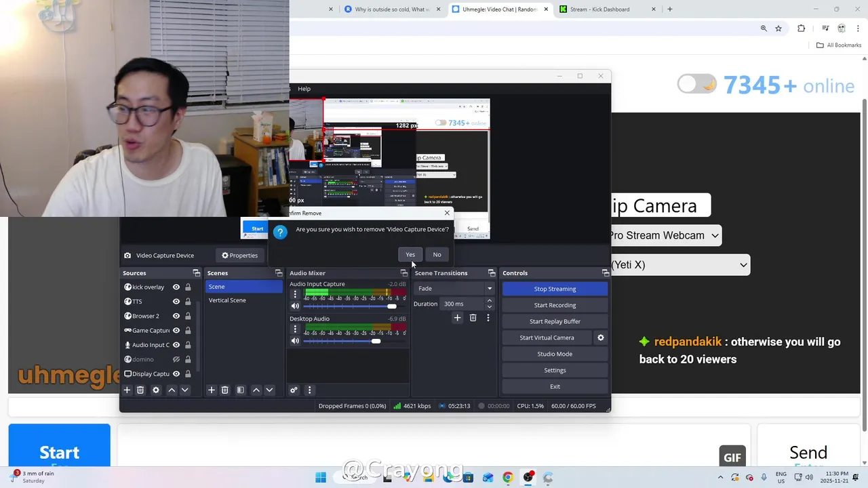Increase transition duration with up arrow
The width and height of the screenshot is (868, 488).
click(490, 301)
